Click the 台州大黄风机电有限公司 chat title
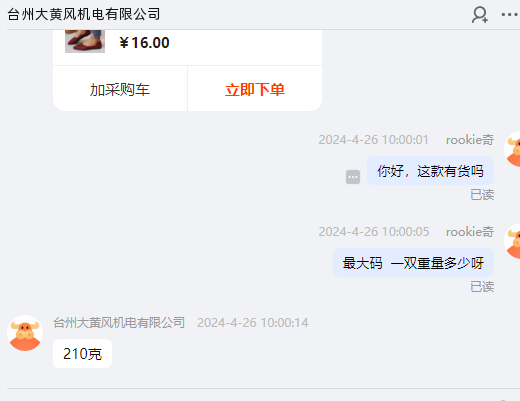This screenshot has width=520, height=401. 84,14
